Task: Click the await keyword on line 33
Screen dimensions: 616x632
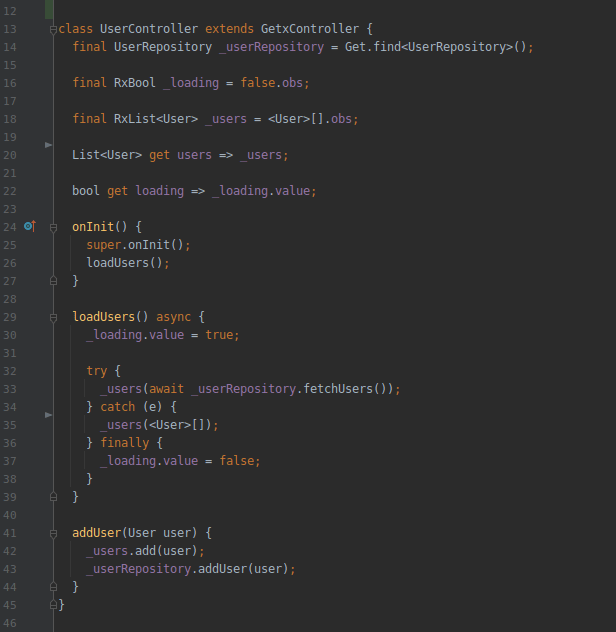Action: coord(166,389)
